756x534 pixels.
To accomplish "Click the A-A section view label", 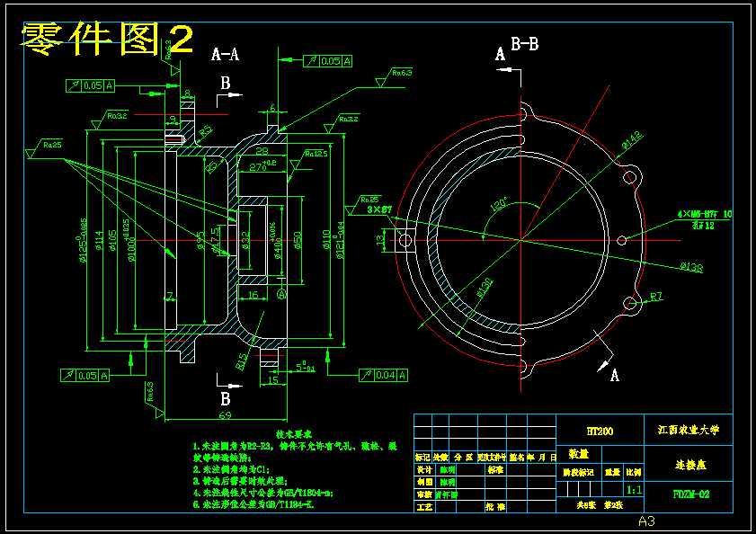I will click(225, 54).
